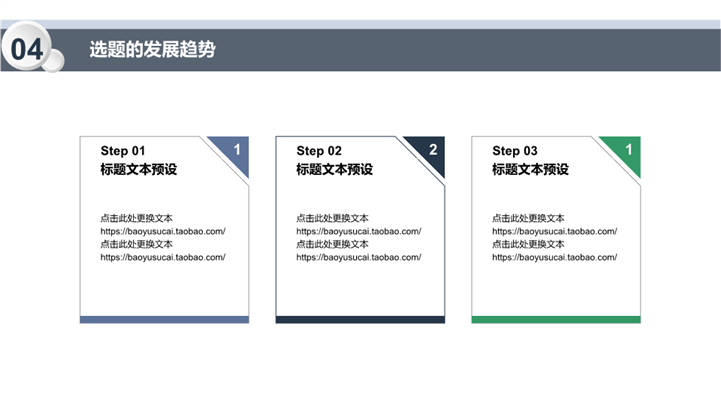Open the first taobao URL in Step 01 card
The height and width of the screenshot is (405, 721).
point(163,231)
